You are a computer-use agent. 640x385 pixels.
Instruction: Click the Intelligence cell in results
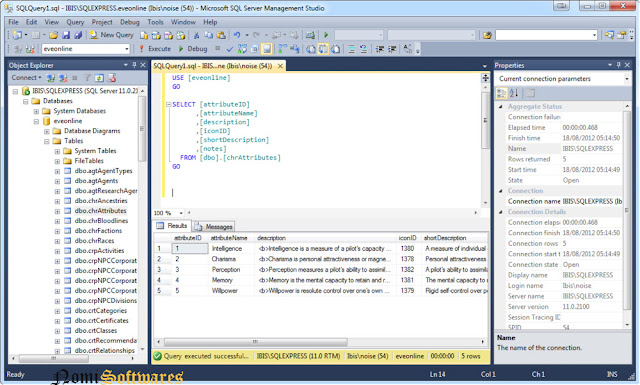coord(232,248)
